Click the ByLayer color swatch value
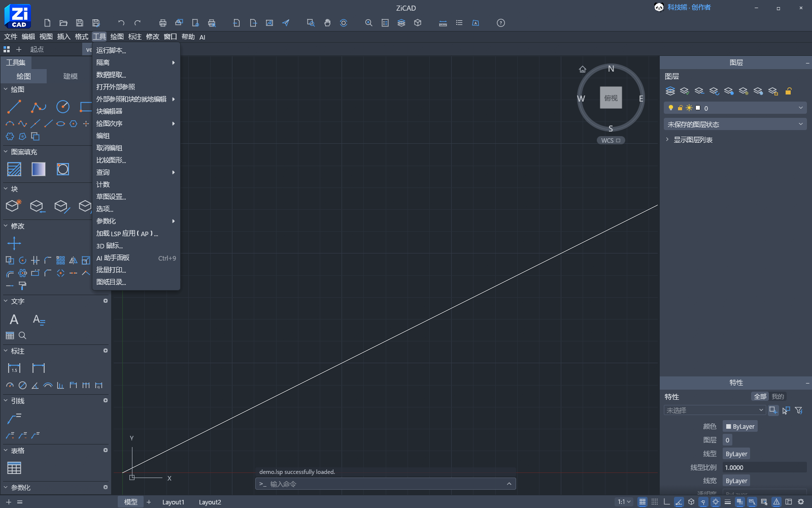812x508 pixels. 740,426
